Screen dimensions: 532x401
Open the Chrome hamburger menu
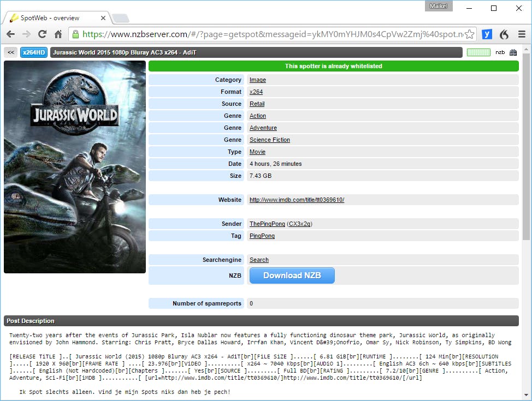tap(522, 34)
